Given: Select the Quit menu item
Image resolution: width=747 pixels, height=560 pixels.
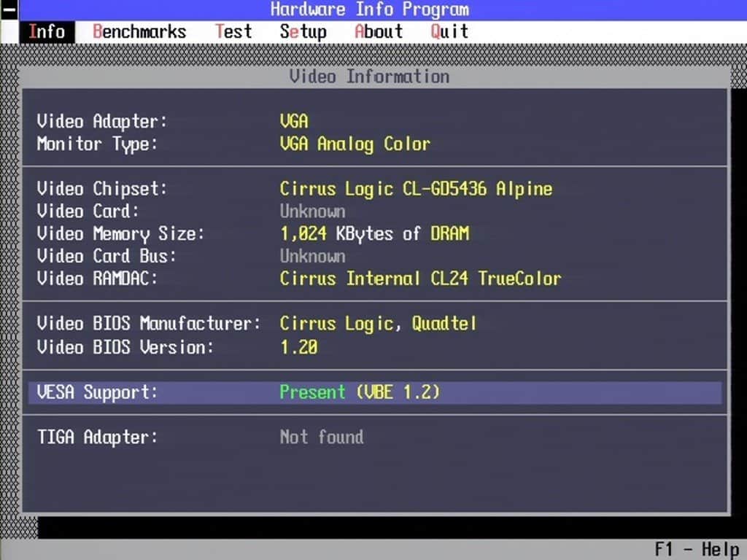Looking at the screenshot, I should (x=449, y=32).
